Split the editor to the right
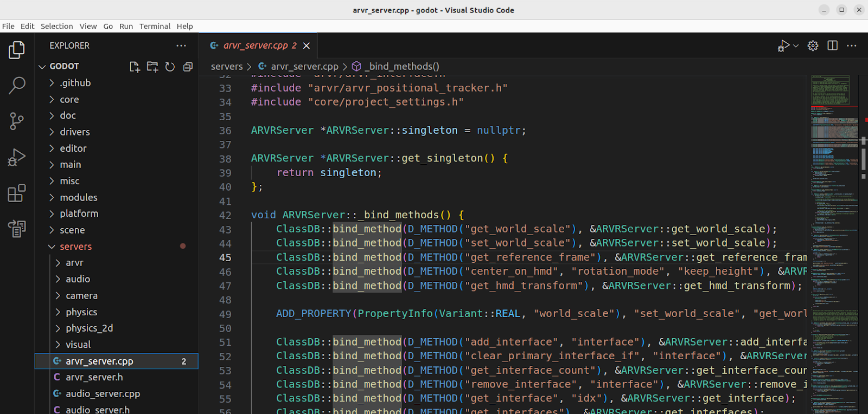868x414 pixels. [832, 46]
